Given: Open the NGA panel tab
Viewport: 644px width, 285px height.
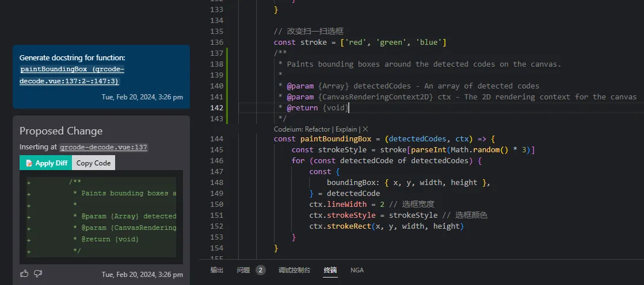Looking at the screenshot, I should (357, 270).
